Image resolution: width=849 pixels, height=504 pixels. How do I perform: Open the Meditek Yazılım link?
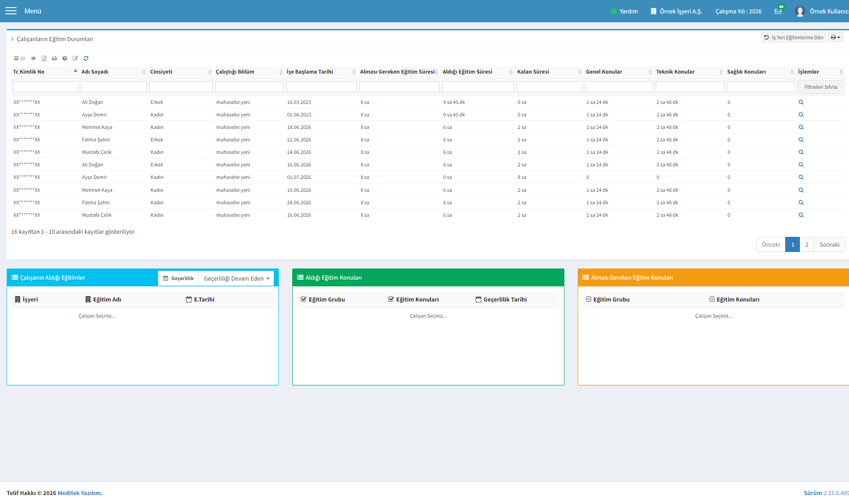click(x=79, y=493)
